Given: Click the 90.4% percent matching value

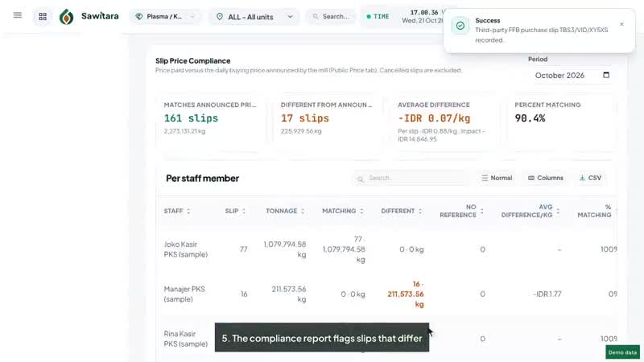Looking at the screenshot, I should tap(530, 118).
